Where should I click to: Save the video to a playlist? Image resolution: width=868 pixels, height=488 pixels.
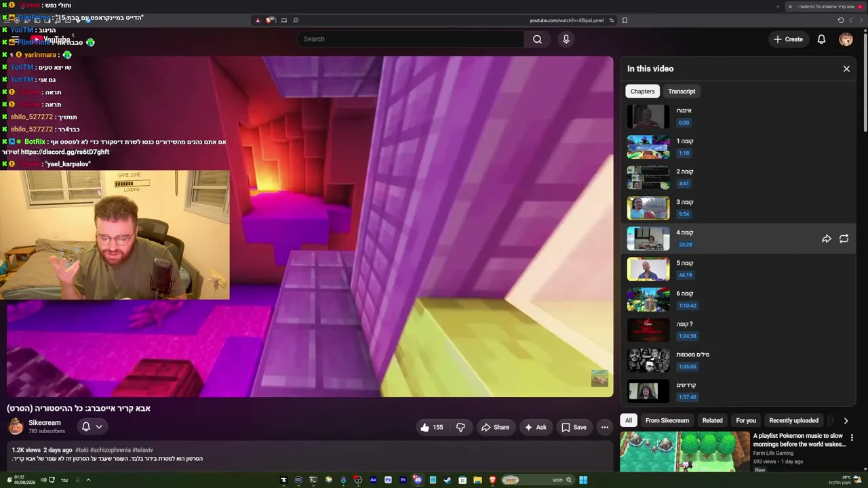click(574, 427)
